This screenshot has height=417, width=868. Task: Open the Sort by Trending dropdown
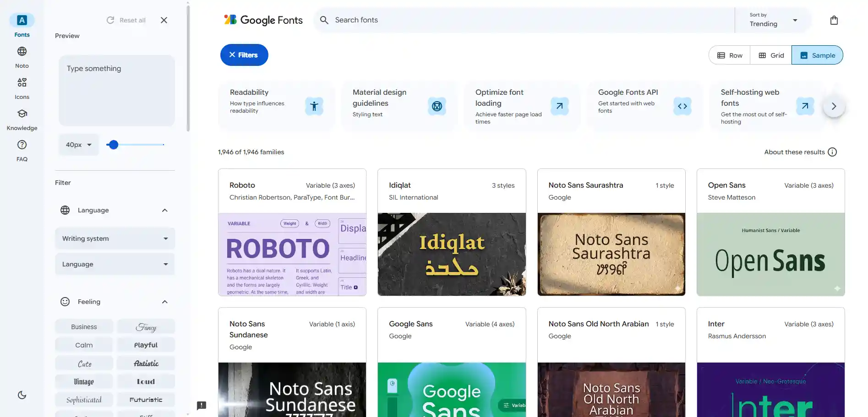pyautogui.click(x=773, y=20)
